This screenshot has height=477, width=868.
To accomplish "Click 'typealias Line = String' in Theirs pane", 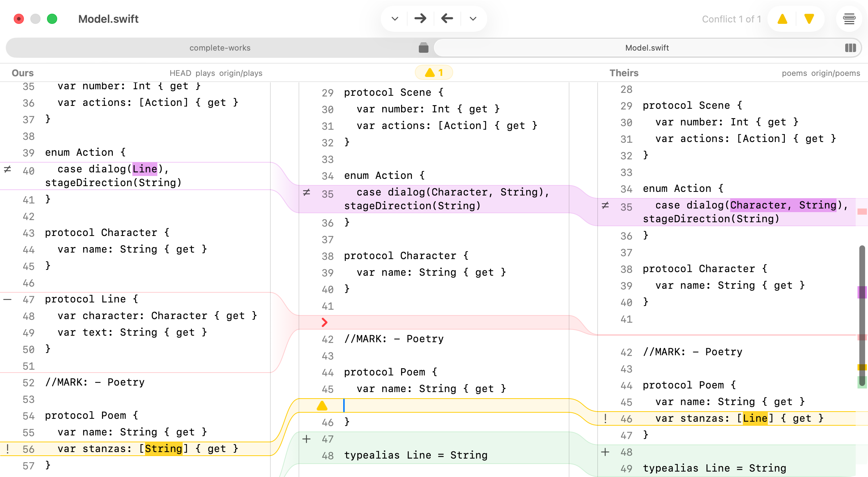I will pyautogui.click(x=714, y=468).
